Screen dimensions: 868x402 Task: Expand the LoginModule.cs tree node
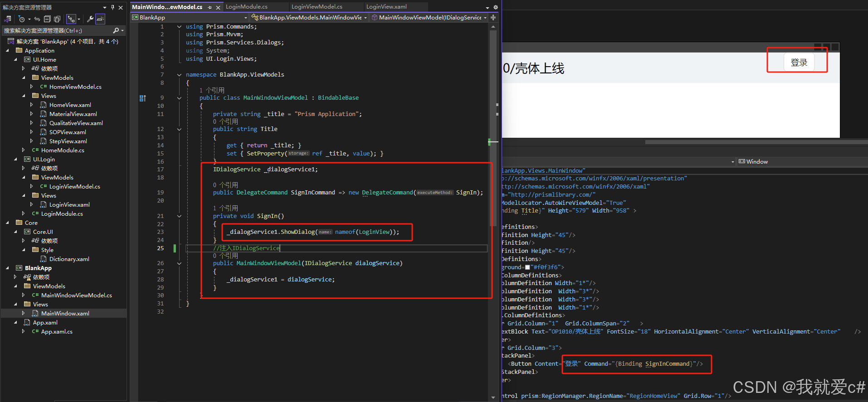(24, 213)
